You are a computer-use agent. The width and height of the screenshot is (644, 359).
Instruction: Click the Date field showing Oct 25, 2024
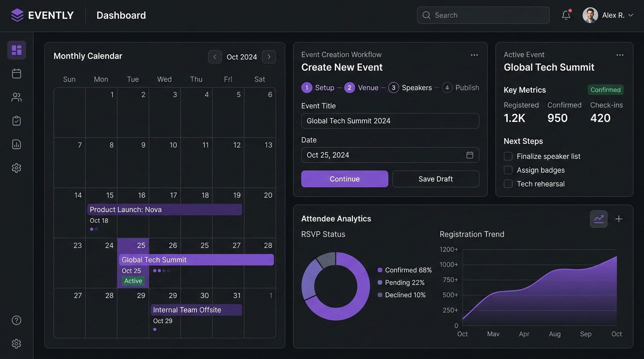(x=390, y=155)
